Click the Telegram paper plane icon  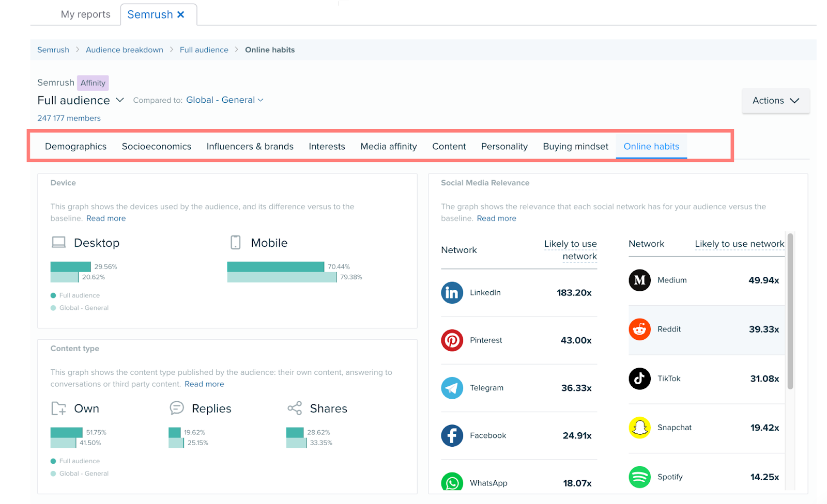click(x=452, y=388)
